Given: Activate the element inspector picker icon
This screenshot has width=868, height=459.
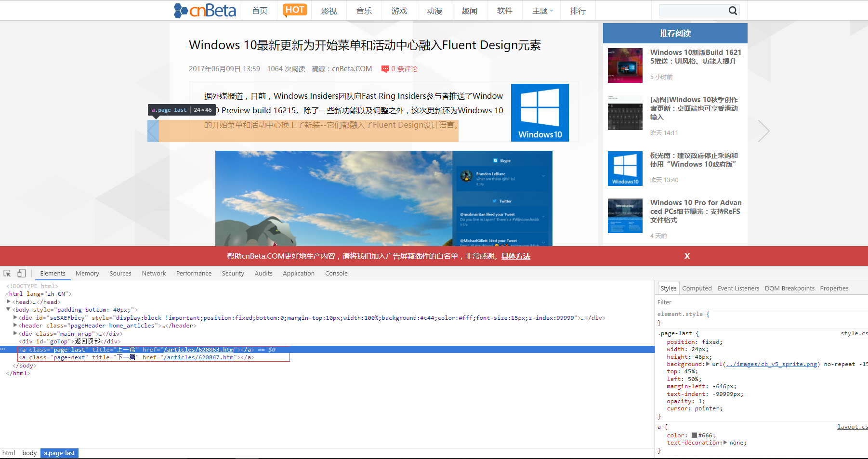Looking at the screenshot, I should pos(7,273).
